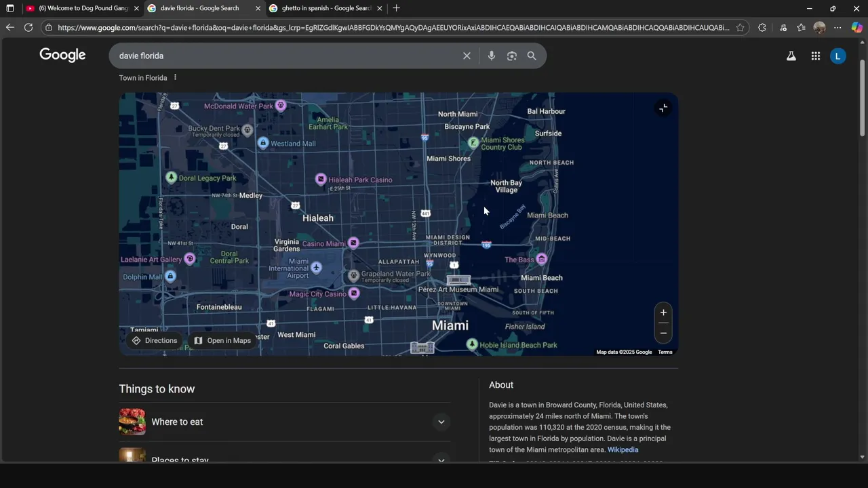Open the Copilot icon in toolbar

[856, 28]
